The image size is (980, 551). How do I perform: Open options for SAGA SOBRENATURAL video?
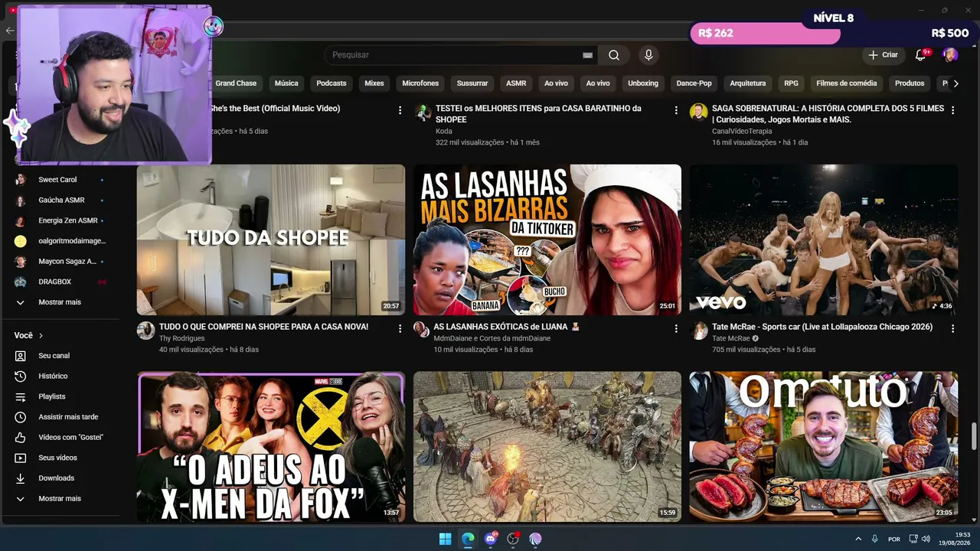click(x=952, y=110)
